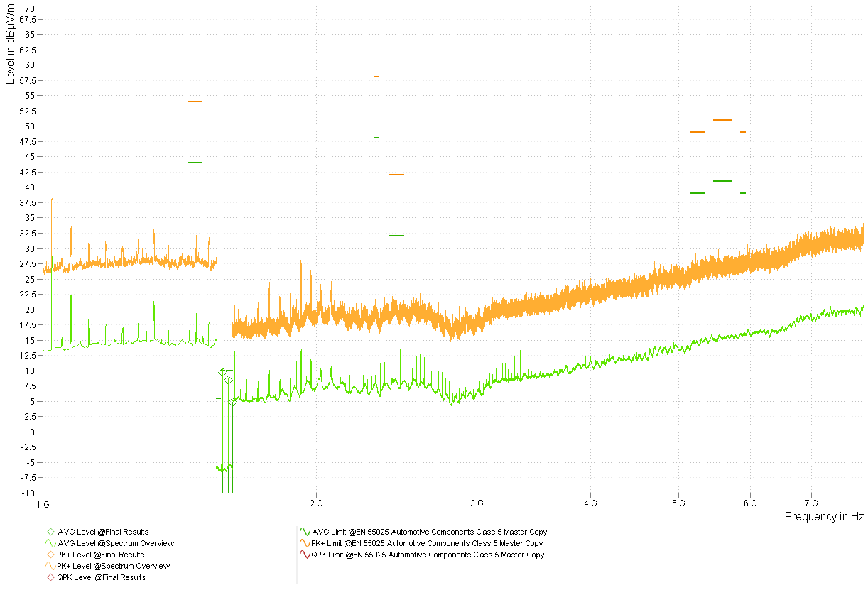Select the middle diamond final-result marker near 8.5 dBµV/m

tap(228, 380)
